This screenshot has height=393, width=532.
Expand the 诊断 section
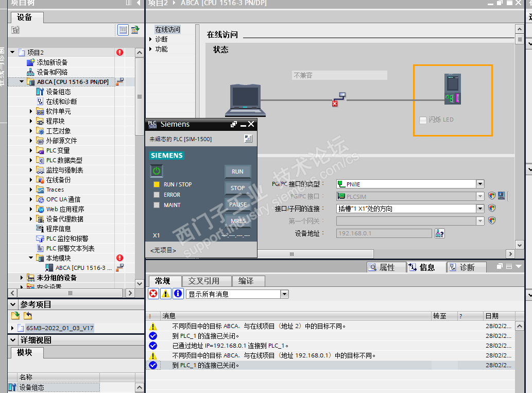click(x=151, y=39)
